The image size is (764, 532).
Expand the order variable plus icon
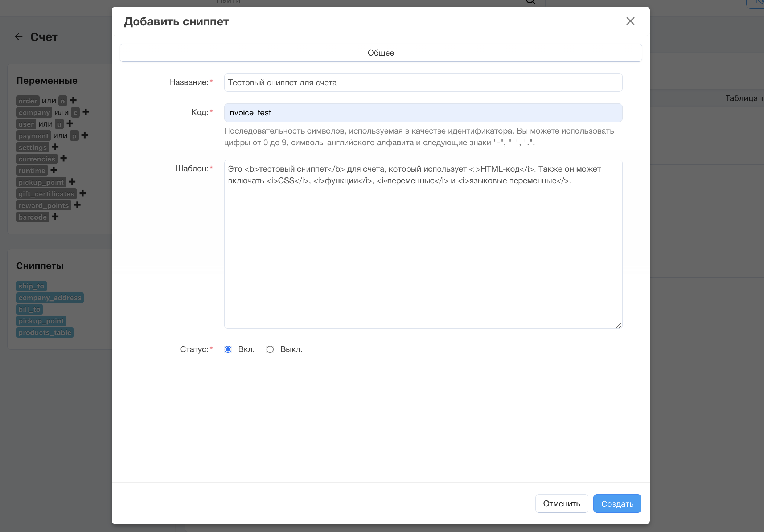[x=73, y=101]
